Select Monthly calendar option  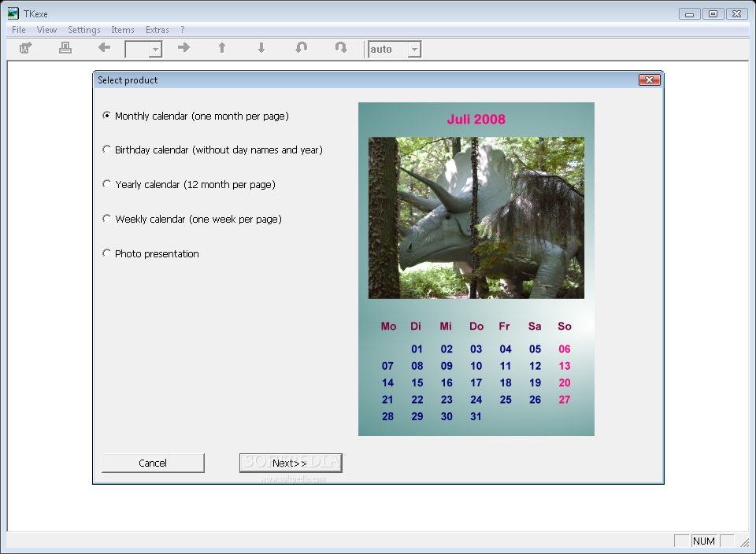pos(196,116)
